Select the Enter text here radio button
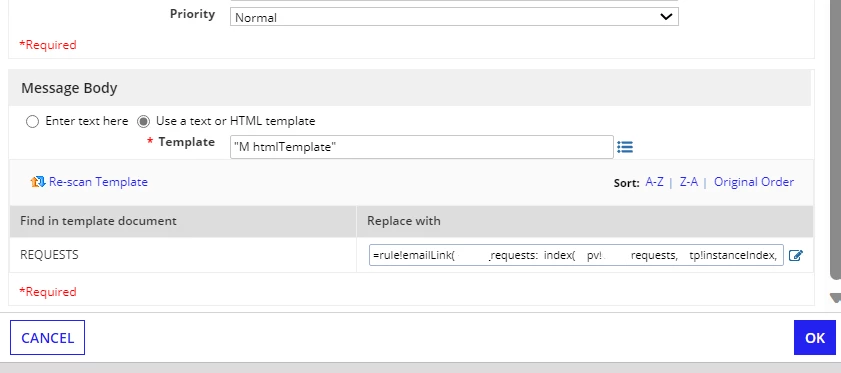This screenshot has height=373, width=841. pos(32,121)
